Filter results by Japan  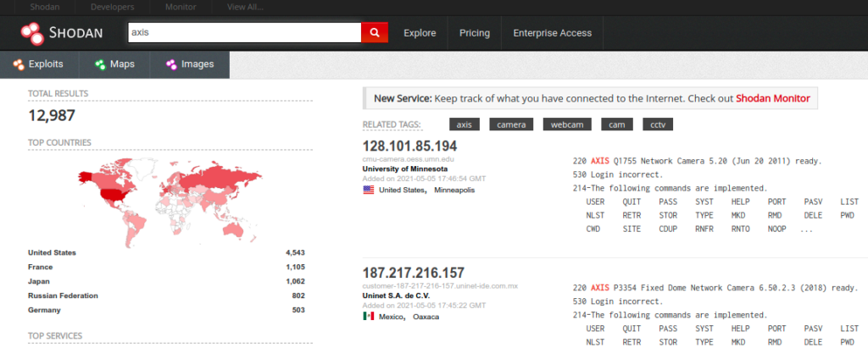click(x=37, y=281)
